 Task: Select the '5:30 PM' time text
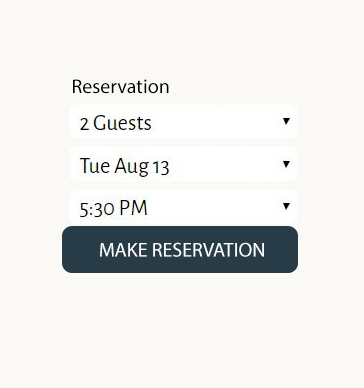tap(113, 208)
